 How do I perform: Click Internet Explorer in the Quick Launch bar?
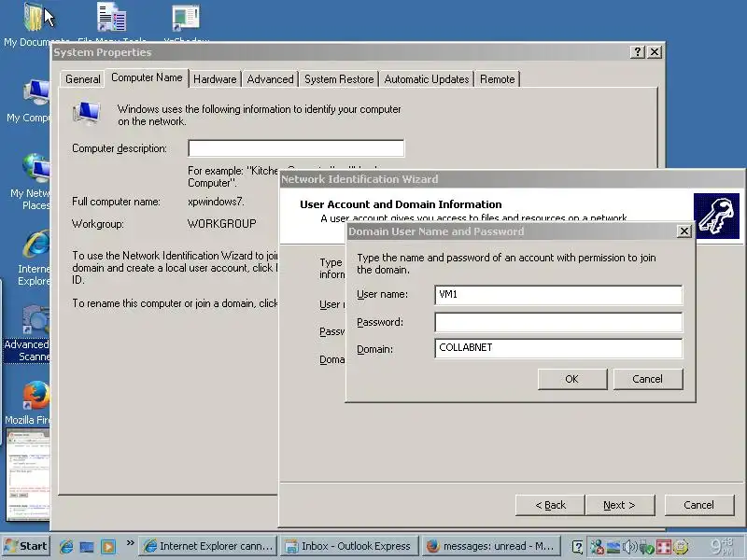[x=65, y=546]
